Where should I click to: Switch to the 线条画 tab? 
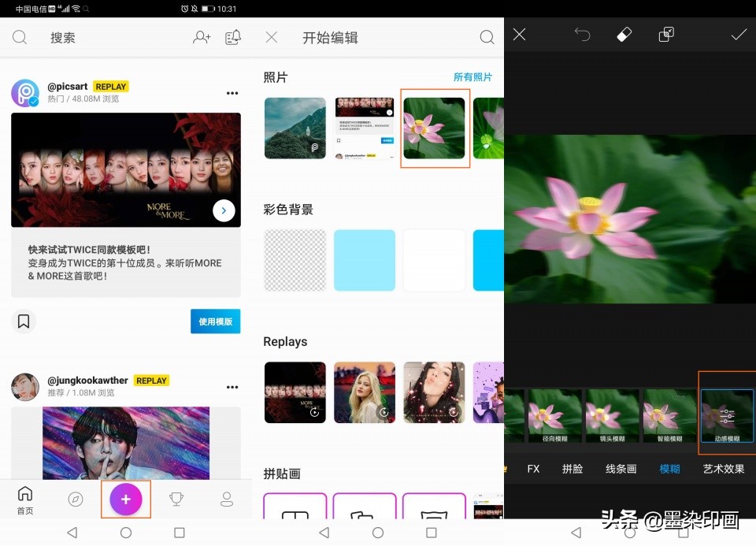[x=621, y=469]
